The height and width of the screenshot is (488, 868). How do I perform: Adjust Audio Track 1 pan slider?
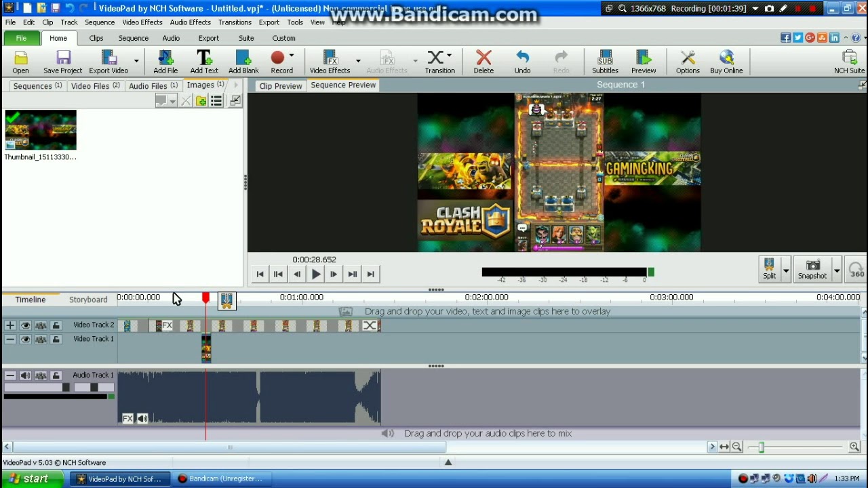(x=94, y=388)
